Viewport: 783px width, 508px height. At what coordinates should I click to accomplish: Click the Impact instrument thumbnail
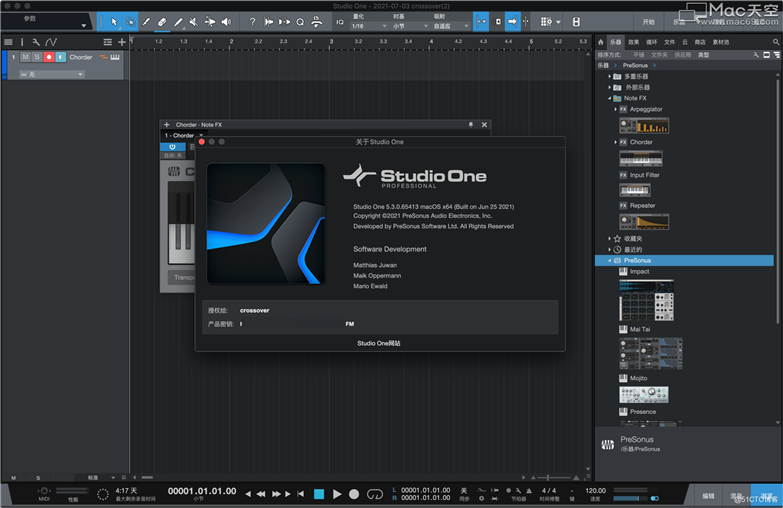pyautogui.click(x=647, y=300)
